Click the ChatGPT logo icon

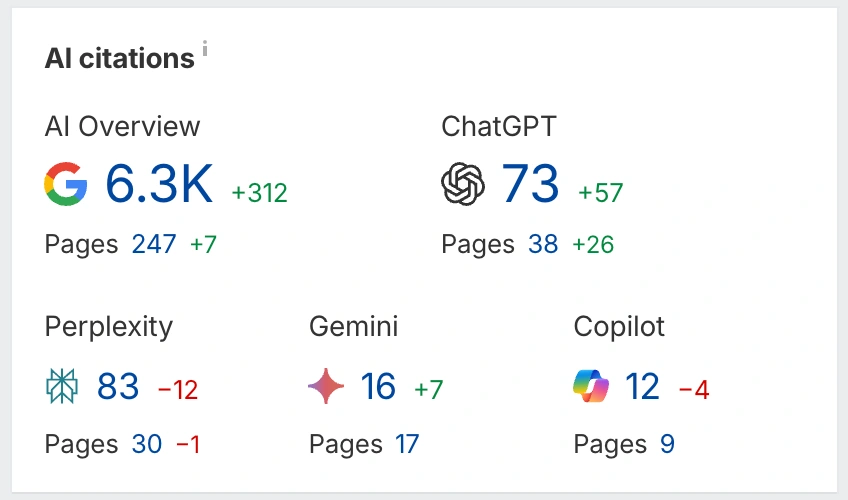point(463,185)
